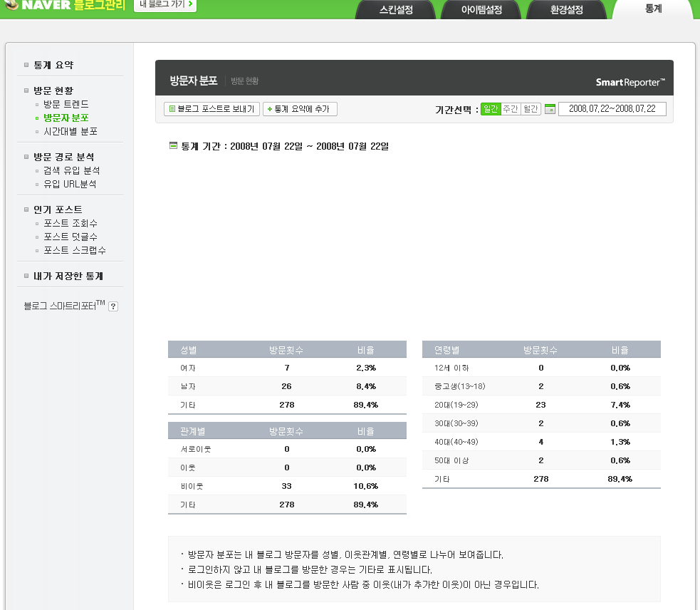Click the 통계 기간 heading text
Screen dimensions: 700x610
(x=285, y=147)
